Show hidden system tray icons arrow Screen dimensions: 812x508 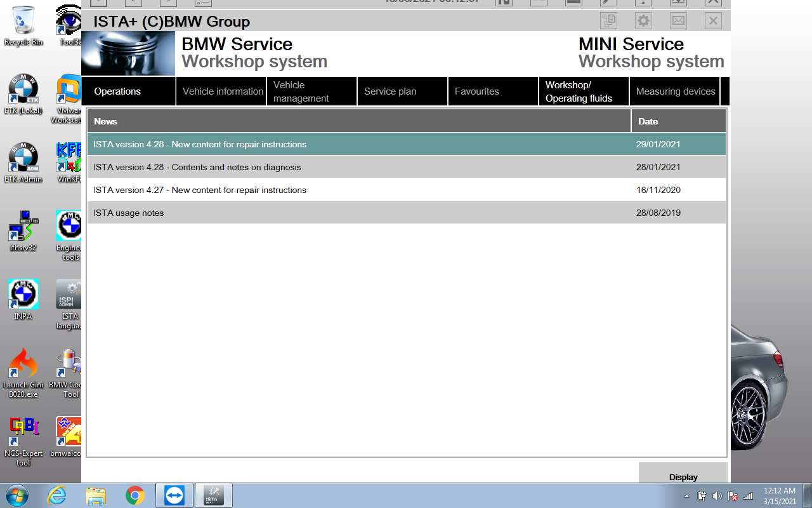click(x=687, y=496)
